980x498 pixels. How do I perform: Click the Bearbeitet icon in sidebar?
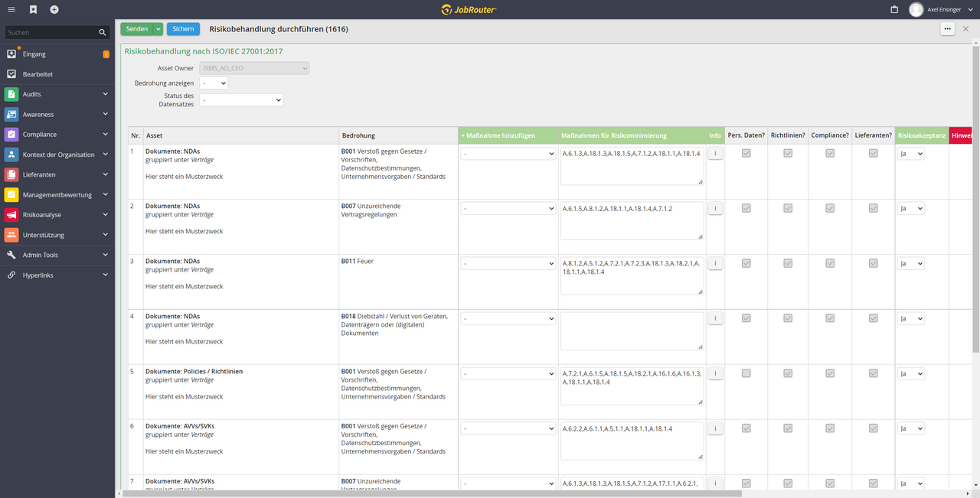[x=11, y=74]
